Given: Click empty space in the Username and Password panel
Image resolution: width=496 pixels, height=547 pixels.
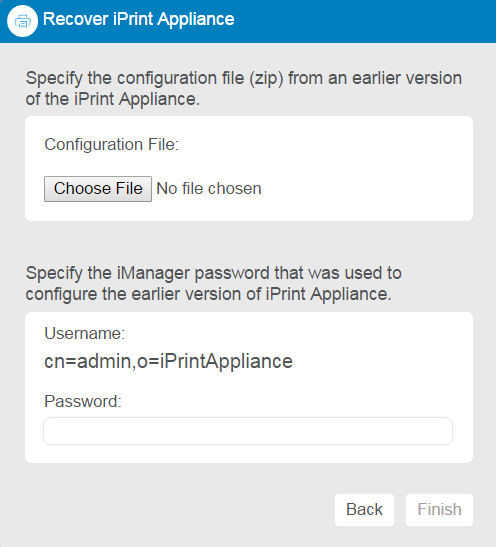Looking at the screenshot, I should pos(384,349).
